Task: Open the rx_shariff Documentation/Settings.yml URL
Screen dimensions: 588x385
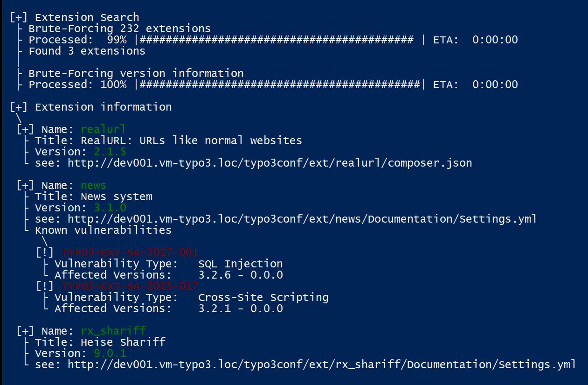Action: [x=322, y=365]
